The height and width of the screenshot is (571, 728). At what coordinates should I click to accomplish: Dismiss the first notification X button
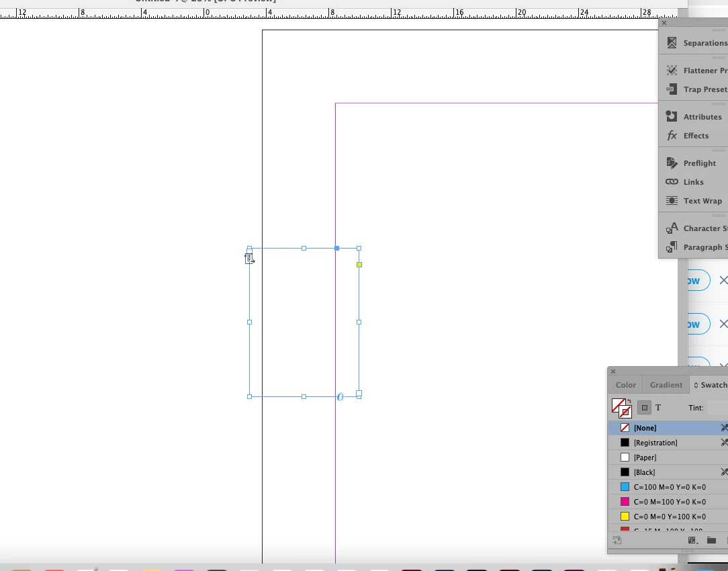[x=723, y=280]
